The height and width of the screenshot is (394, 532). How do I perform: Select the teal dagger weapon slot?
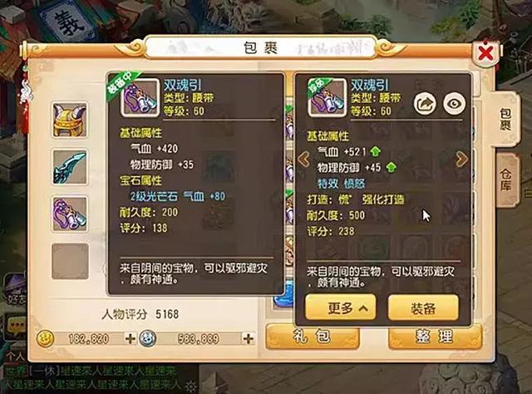(x=70, y=167)
